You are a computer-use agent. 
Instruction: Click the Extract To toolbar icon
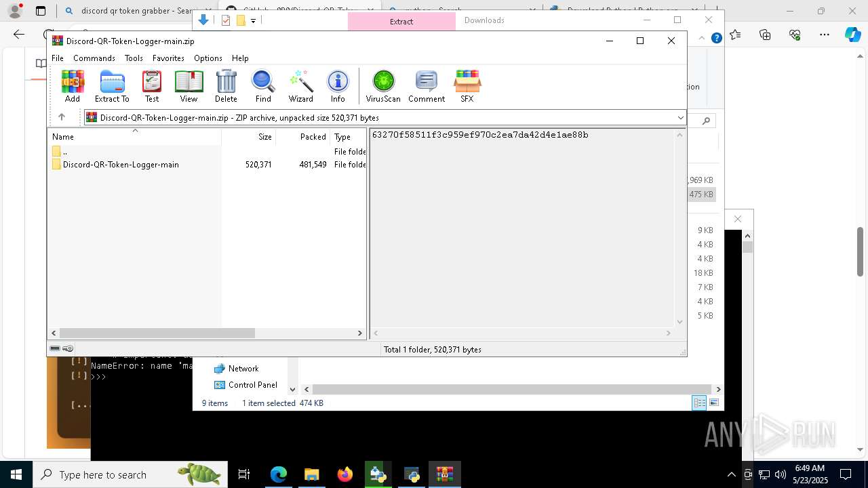[112, 86]
